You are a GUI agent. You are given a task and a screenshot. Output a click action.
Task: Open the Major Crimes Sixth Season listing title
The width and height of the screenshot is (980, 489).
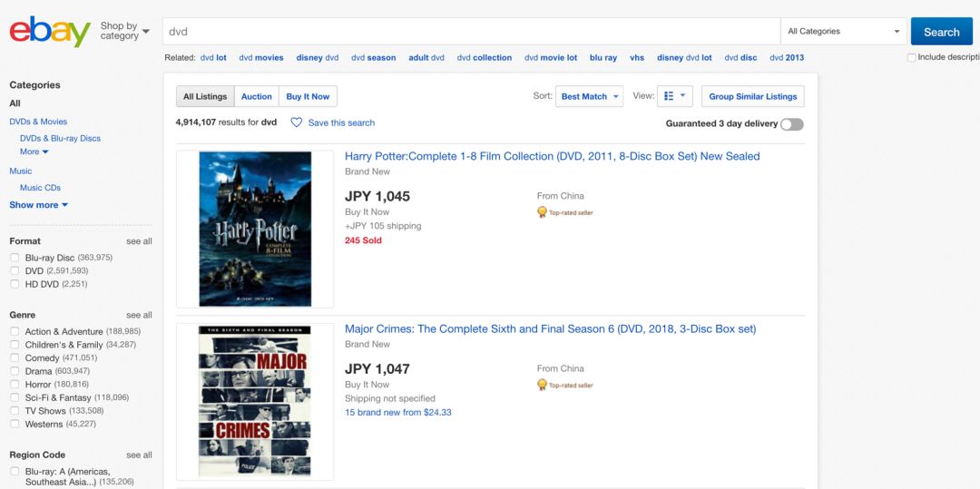pyautogui.click(x=551, y=328)
